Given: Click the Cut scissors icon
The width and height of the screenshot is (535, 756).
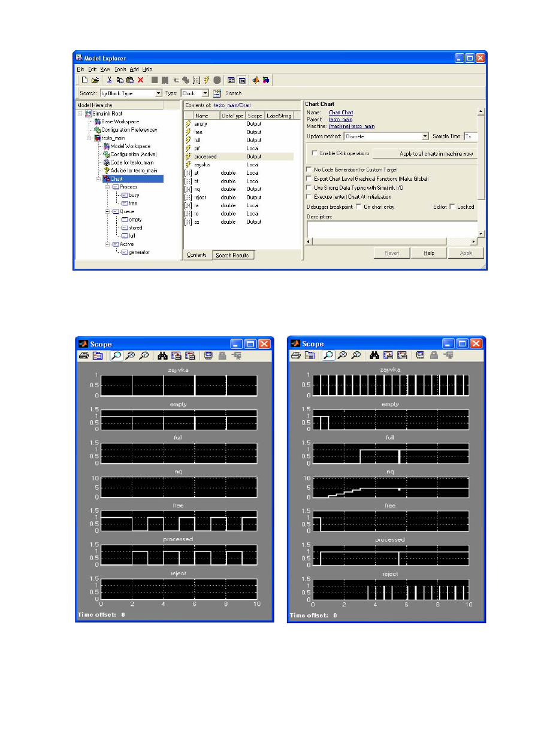Looking at the screenshot, I should coord(110,80).
